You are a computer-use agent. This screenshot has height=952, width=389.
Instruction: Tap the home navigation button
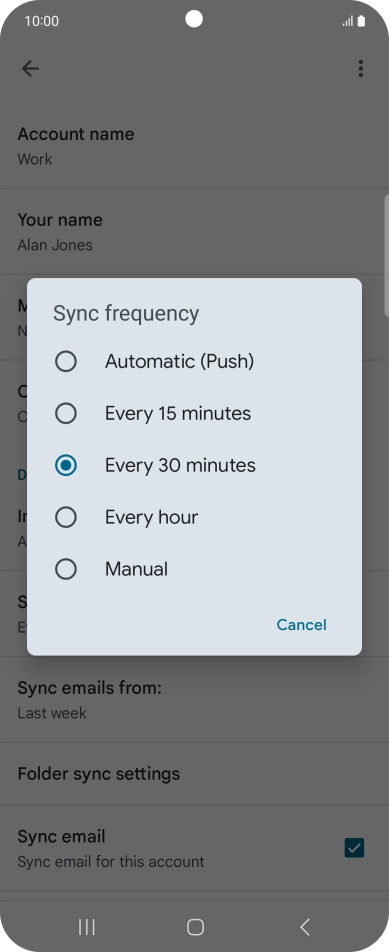pyautogui.click(x=195, y=926)
